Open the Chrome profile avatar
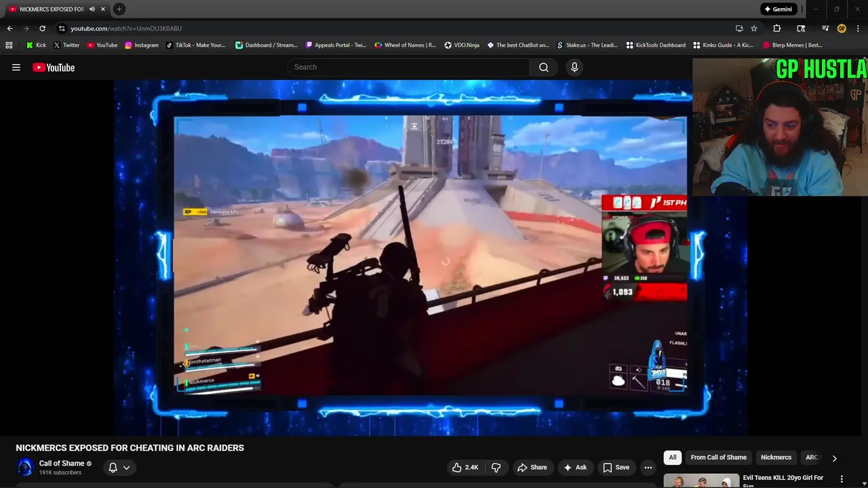 click(x=842, y=28)
